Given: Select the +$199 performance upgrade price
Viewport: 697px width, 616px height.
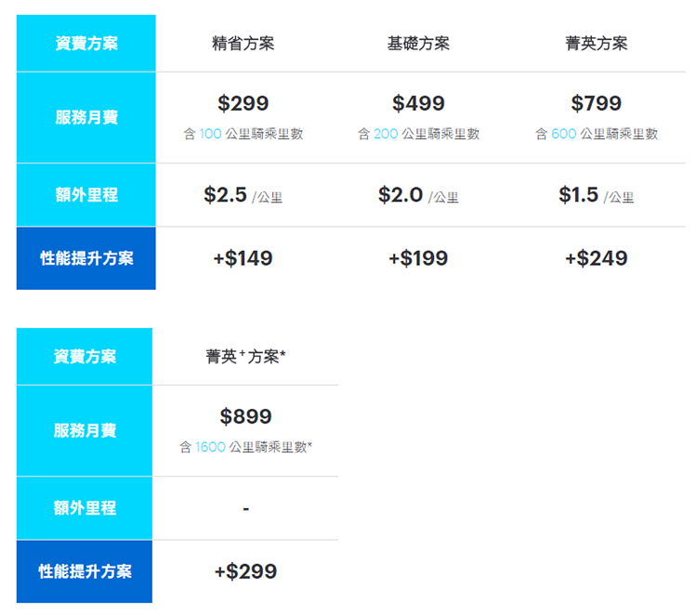Looking at the screenshot, I should [418, 258].
